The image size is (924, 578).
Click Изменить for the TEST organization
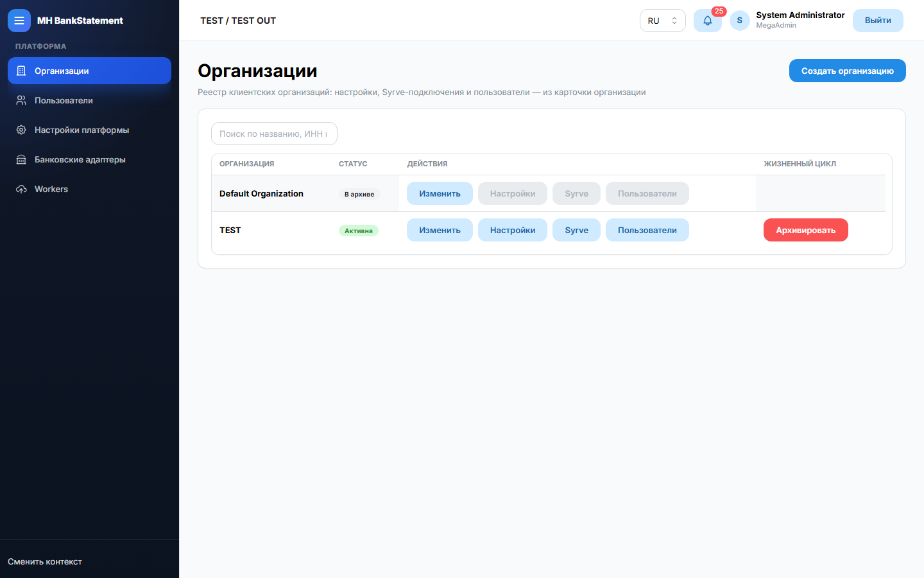(440, 230)
